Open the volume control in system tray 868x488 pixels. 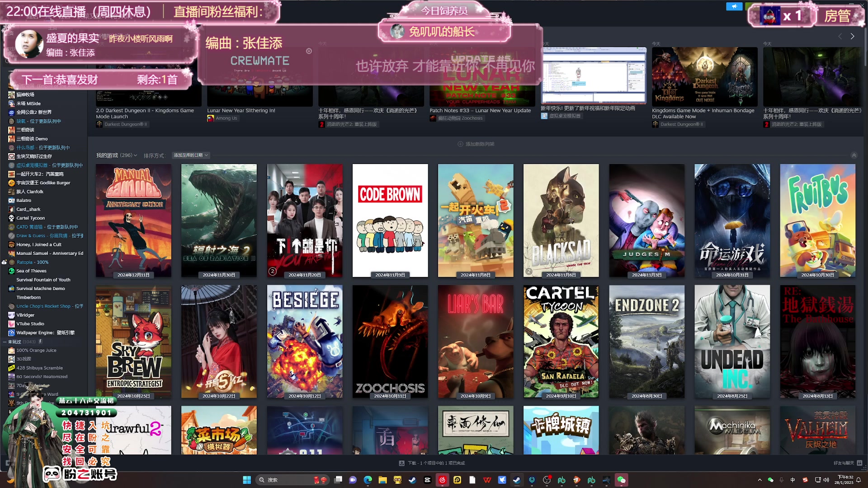826,480
